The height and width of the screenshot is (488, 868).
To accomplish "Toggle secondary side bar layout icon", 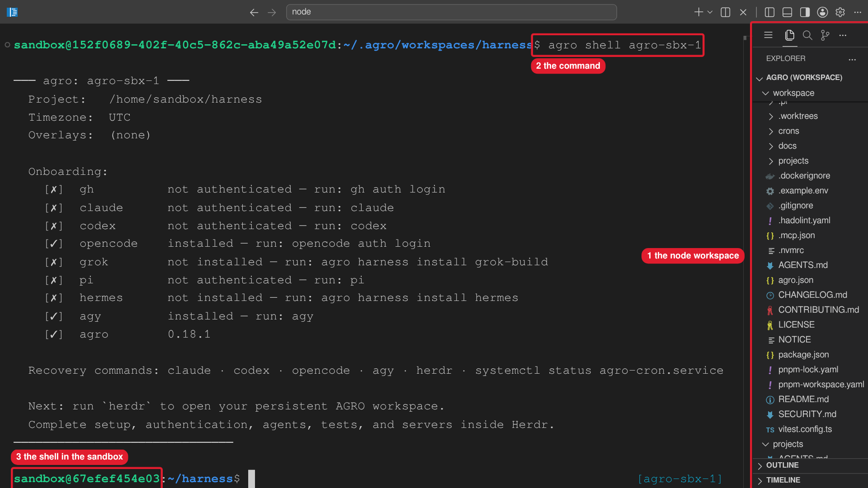I will 805,12.
